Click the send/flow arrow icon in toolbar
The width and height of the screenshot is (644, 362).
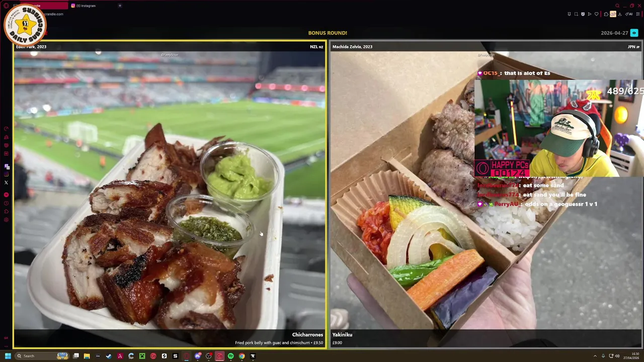(x=590, y=14)
